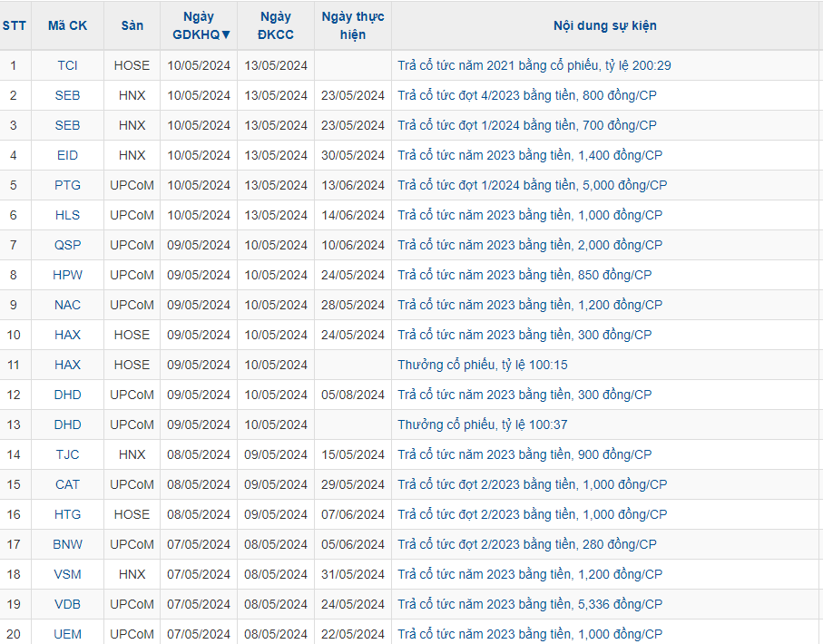This screenshot has width=823, height=644.
Task: Select 08/05/2024 record date in BNW row
Action: (276, 544)
